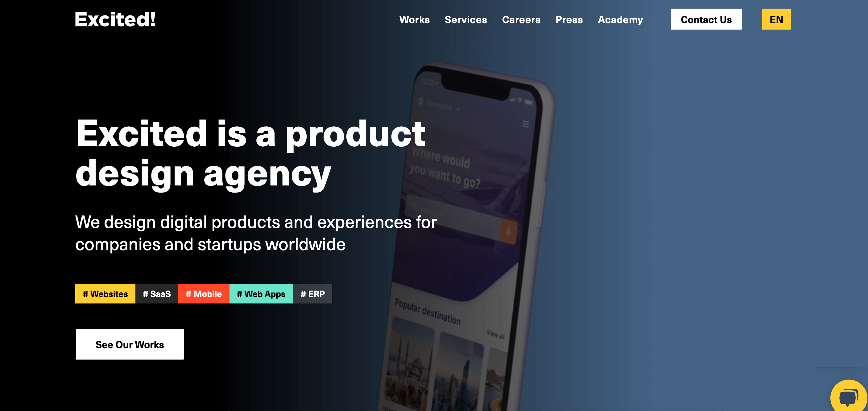Expand the Academy navigation dropdown
Image resolution: width=868 pixels, height=411 pixels.
coord(620,19)
